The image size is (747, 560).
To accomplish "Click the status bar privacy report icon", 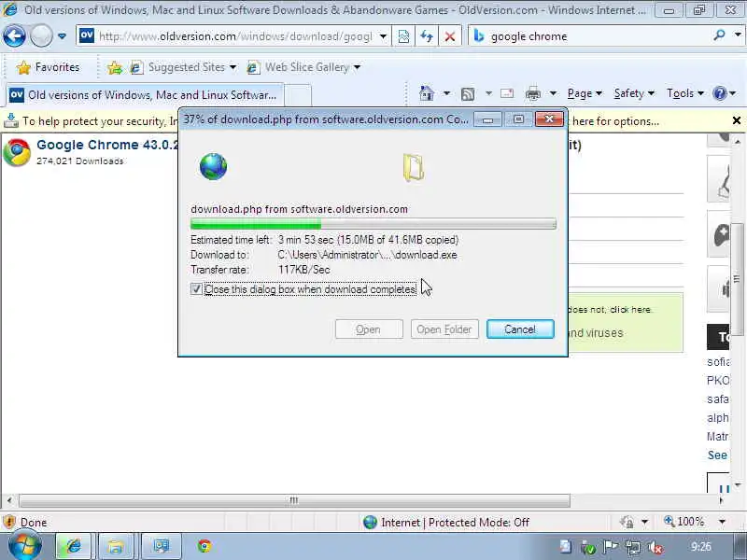I will click(627, 523).
